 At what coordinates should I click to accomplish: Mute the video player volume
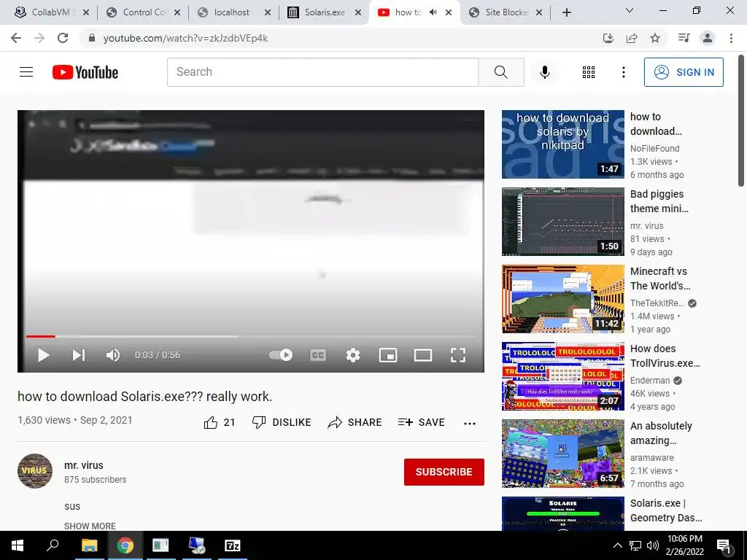(x=113, y=355)
